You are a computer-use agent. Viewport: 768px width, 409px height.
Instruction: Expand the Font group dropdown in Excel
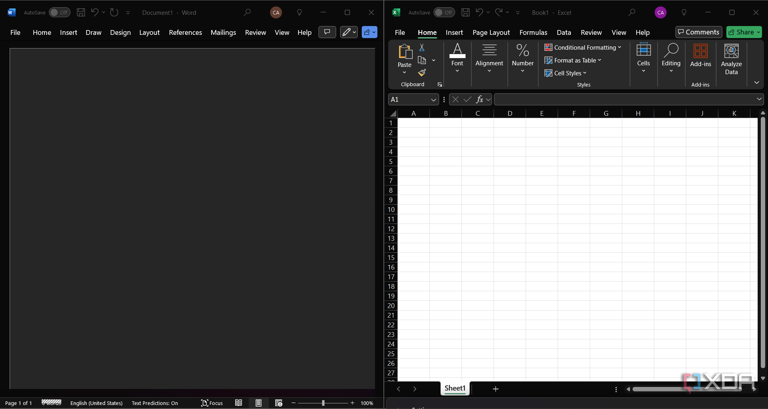click(457, 71)
